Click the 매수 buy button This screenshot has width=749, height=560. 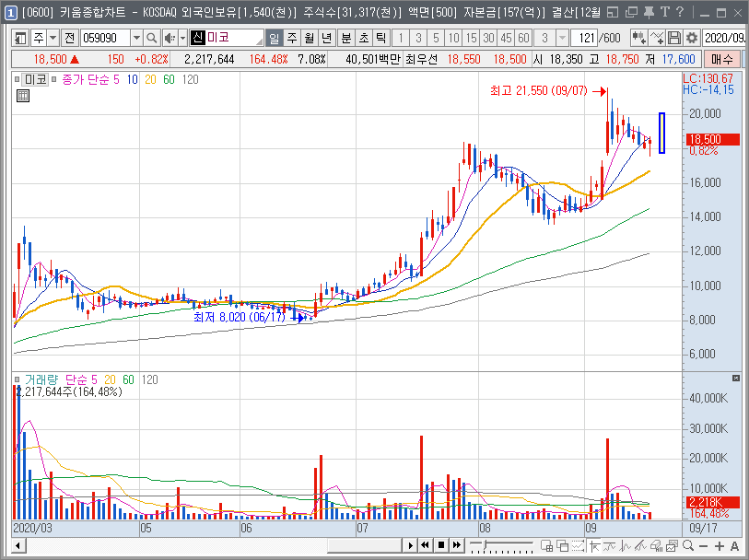click(721, 59)
